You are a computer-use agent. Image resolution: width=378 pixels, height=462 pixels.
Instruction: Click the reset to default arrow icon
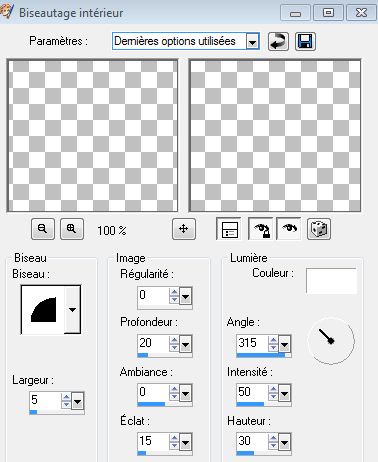(x=278, y=42)
